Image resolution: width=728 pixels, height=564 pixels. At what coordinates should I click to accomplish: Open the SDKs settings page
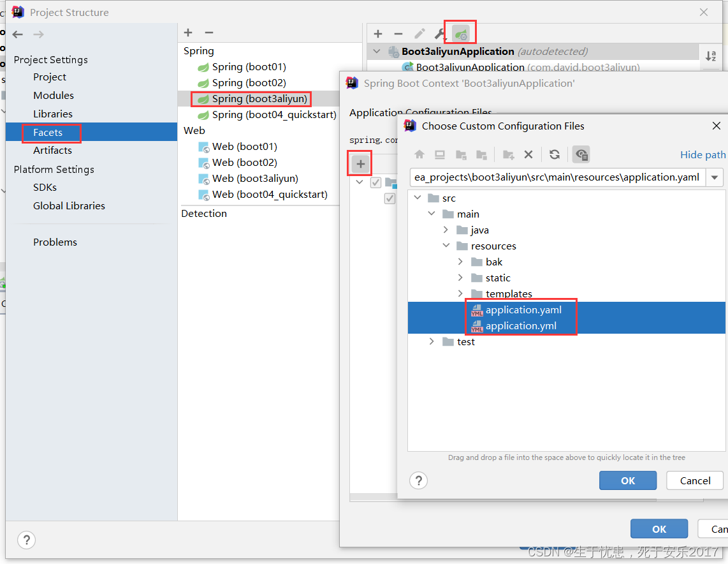[x=45, y=187]
